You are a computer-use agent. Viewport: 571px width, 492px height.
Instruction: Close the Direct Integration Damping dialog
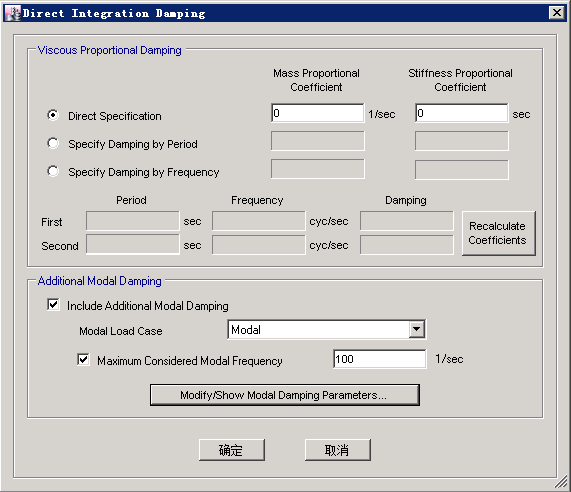(x=557, y=13)
